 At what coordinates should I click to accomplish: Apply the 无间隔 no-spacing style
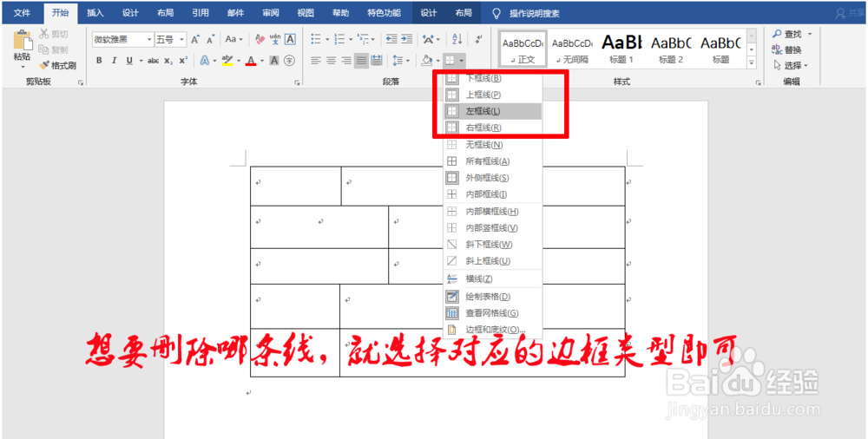(572, 49)
